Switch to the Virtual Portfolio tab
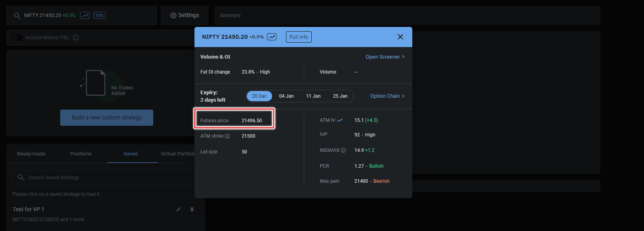The image size is (644, 231). pos(177,154)
